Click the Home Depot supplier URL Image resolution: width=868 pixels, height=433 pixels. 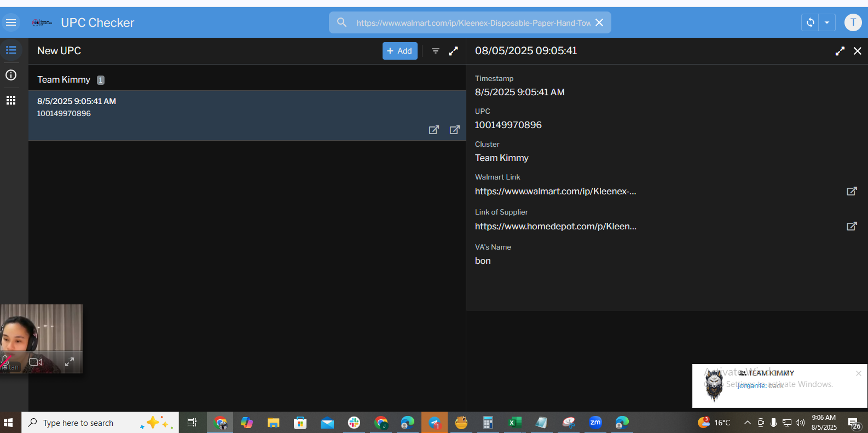[x=555, y=226]
